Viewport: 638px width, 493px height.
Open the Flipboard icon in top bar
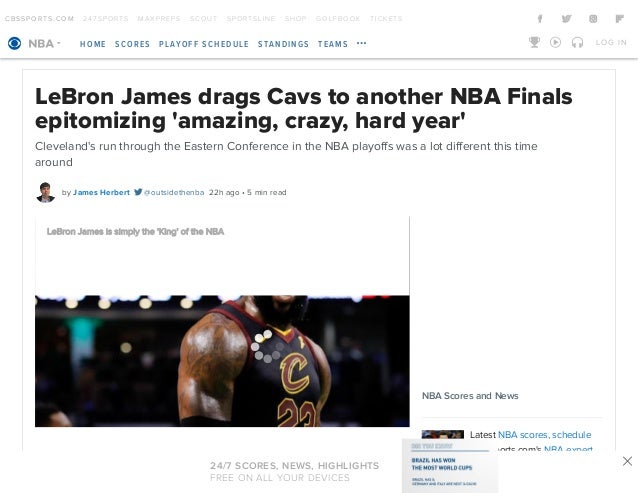pos(619,19)
